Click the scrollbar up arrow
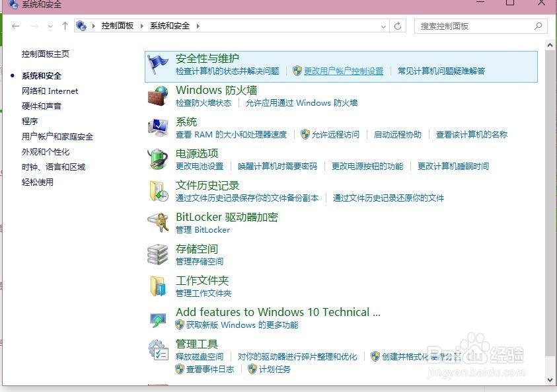Viewport: 557px width, 392px height. point(550,45)
